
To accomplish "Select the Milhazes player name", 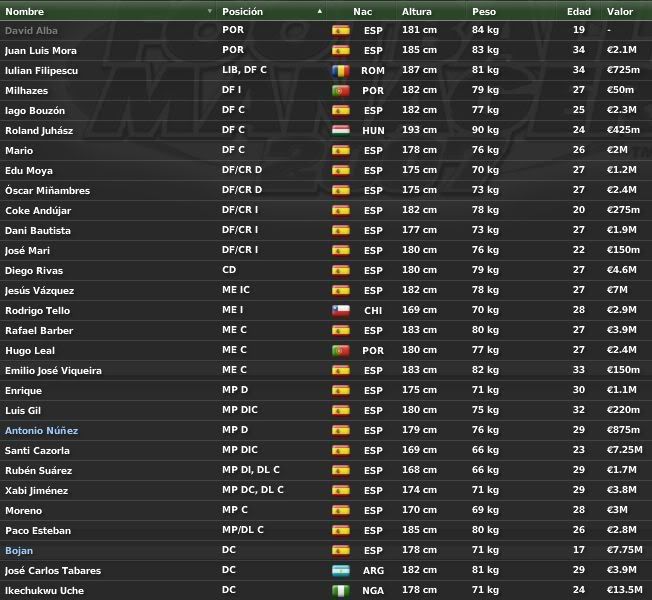I will (26, 91).
